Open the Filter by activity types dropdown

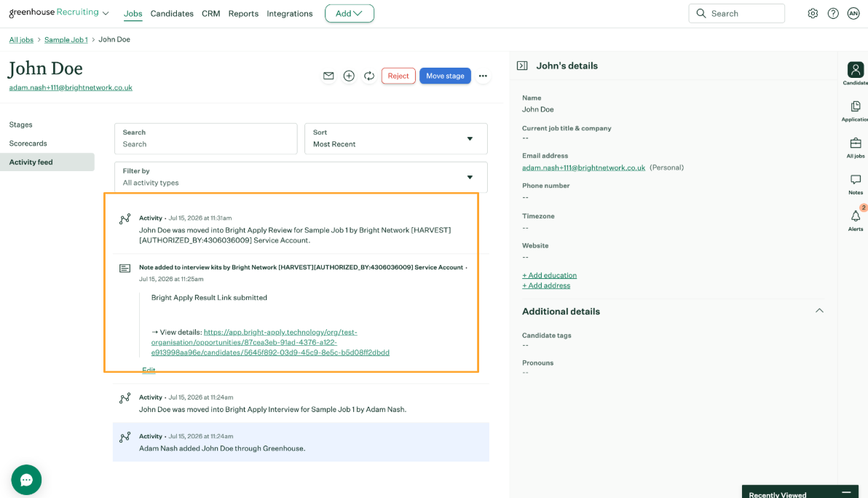[301, 177]
